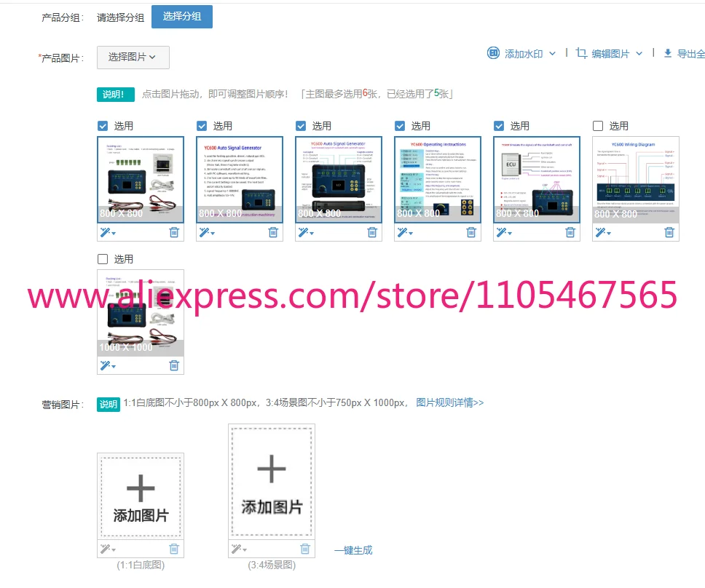Click the 说明 badge beside 营销图片
This screenshot has width=705, height=588.
coord(109,405)
